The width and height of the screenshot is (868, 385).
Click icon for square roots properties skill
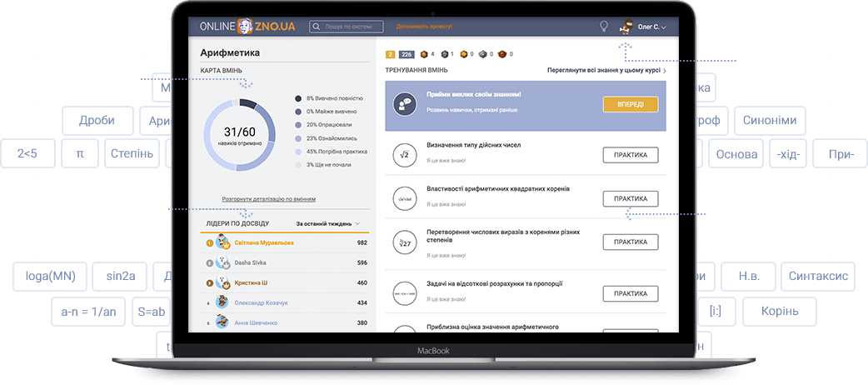pos(403,198)
